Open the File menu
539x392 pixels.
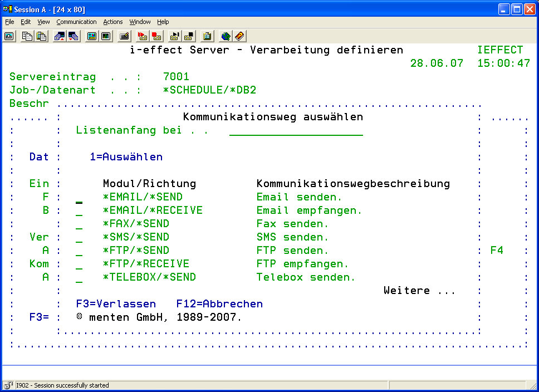(9, 22)
